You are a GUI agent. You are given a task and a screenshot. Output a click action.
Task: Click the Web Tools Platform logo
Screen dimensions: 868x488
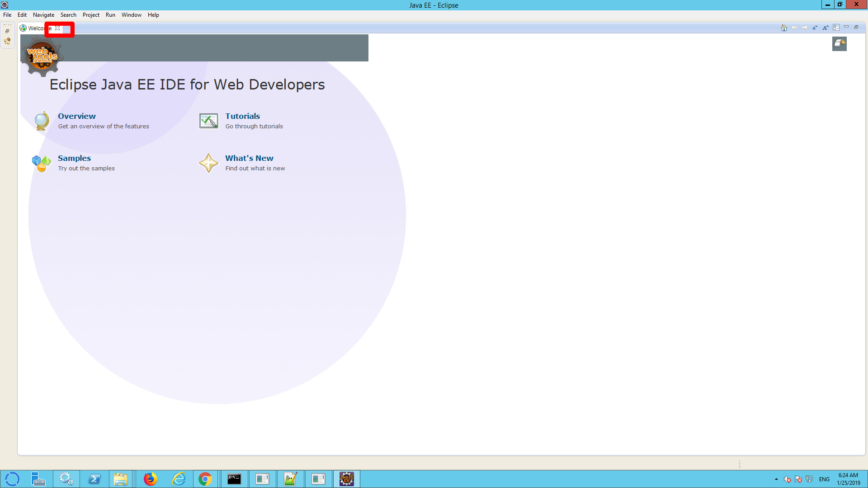[42, 56]
